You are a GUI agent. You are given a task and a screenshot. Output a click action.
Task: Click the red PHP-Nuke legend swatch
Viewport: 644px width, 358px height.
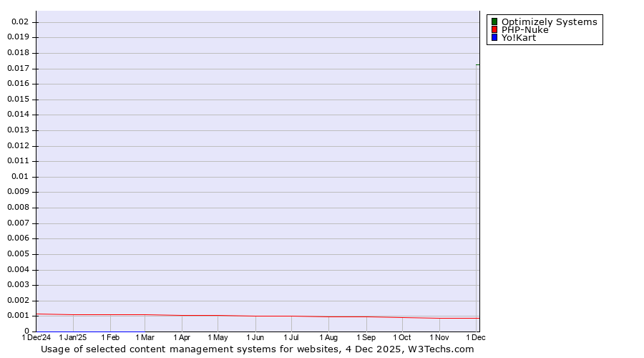coord(494,29)
